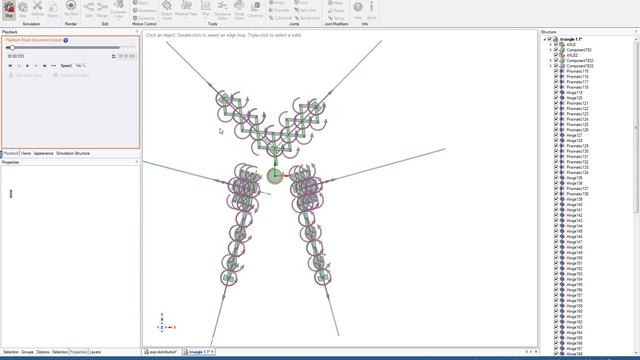Click the playback timeline slider handle
The image size is (640, 360).
pyautogui.click(x=12, y=48)
